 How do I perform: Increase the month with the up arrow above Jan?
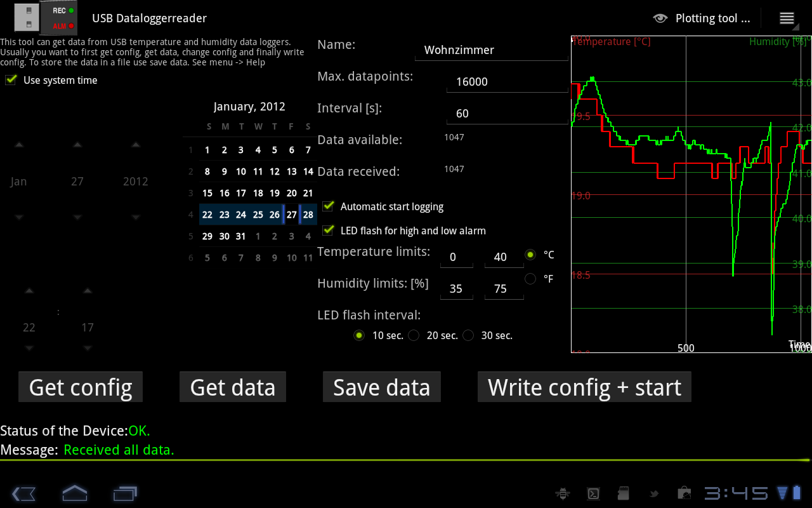click(x=19, y=145)
